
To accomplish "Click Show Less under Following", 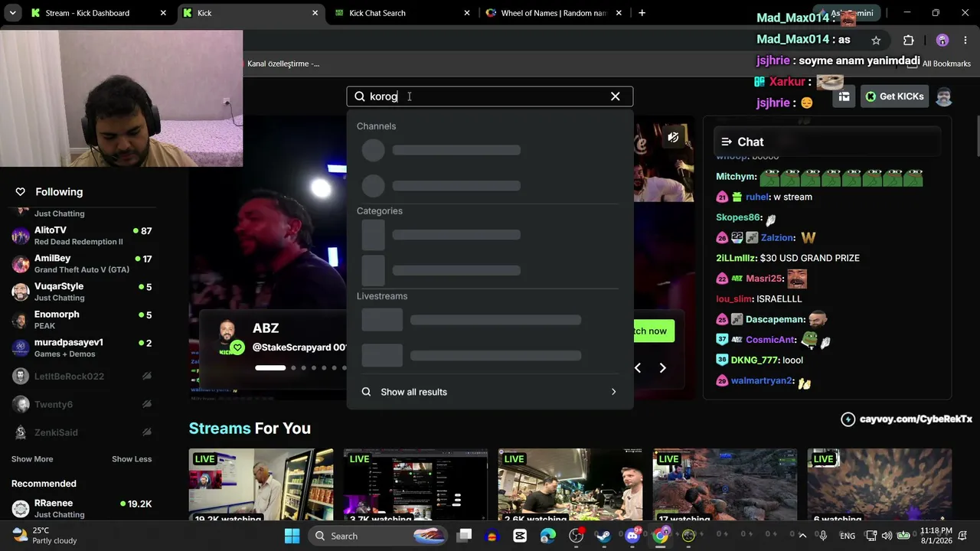I will point(132,459).
